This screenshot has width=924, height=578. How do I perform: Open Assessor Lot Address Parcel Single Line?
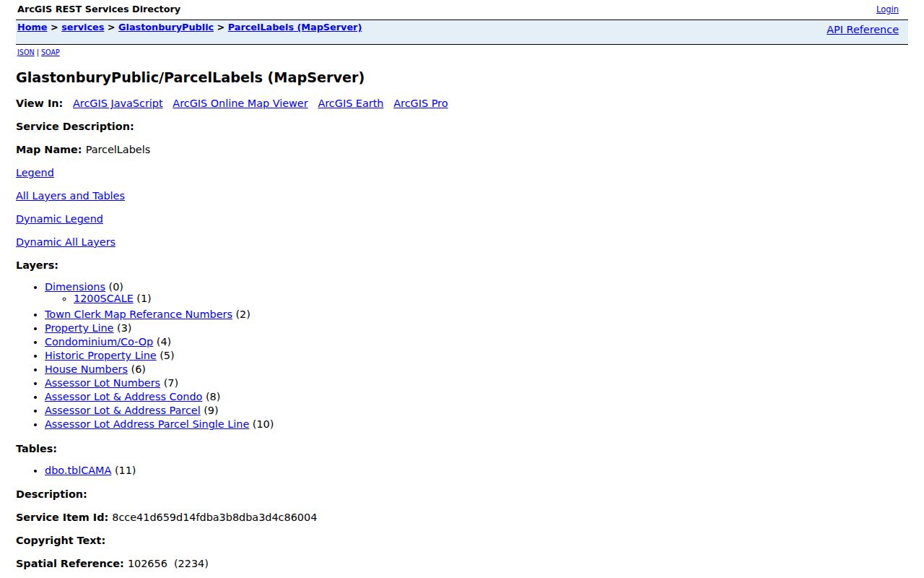tap(147, 424)
